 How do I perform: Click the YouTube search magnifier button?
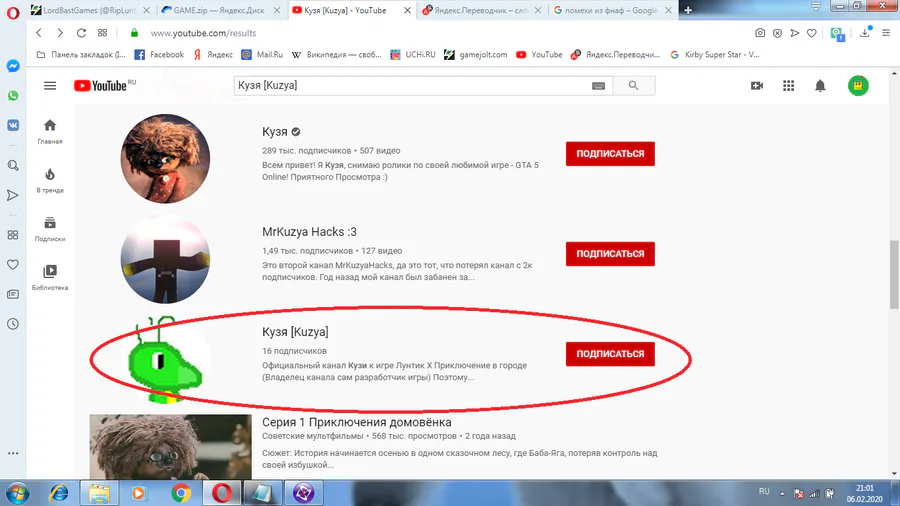[x=634, y=85]
